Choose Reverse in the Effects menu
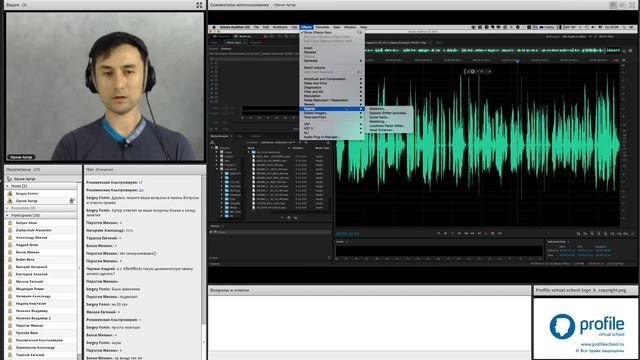Screen dimensions: 640x360 point(310,52)
